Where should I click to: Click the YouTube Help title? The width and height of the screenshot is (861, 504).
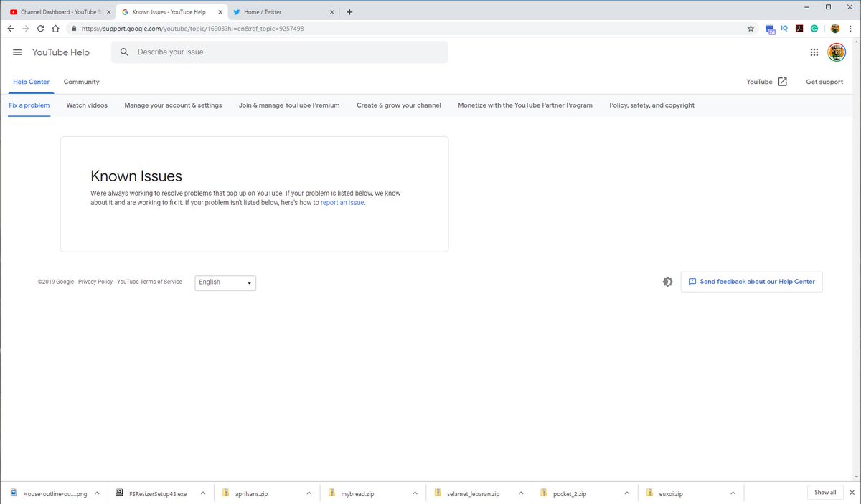(x=61, y=52)
